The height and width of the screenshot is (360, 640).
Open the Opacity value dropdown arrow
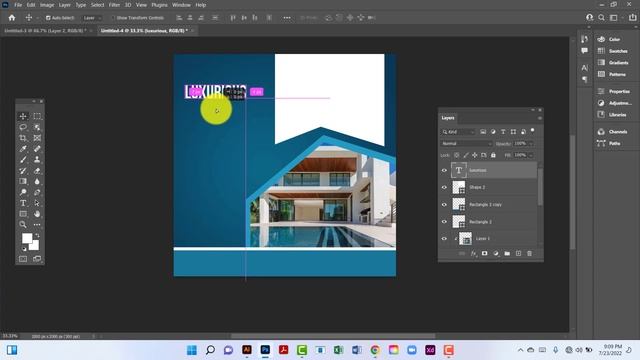531,144
